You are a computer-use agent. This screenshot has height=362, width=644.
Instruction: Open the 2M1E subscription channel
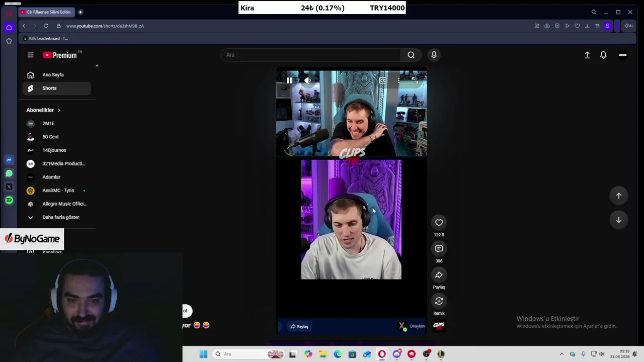click(56, 123)
